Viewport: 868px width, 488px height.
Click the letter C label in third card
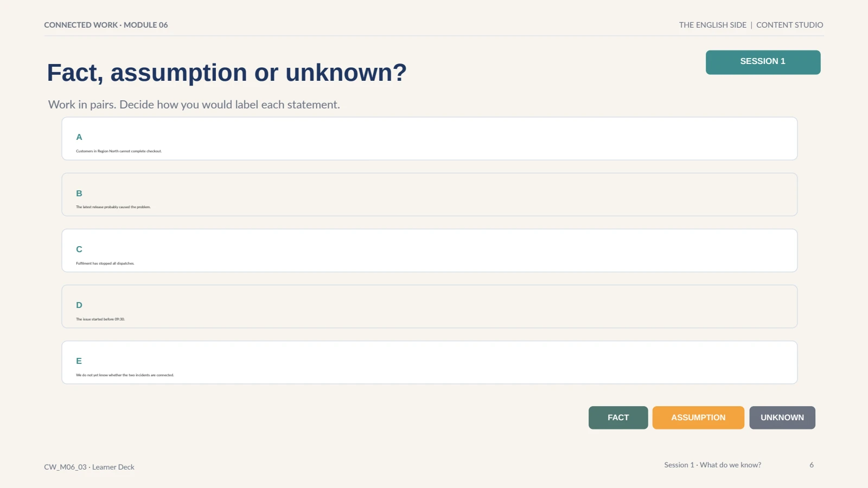tap(79, 249)
